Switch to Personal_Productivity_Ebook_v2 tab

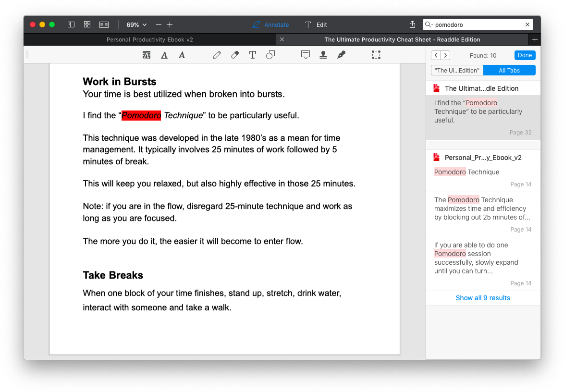150,39
